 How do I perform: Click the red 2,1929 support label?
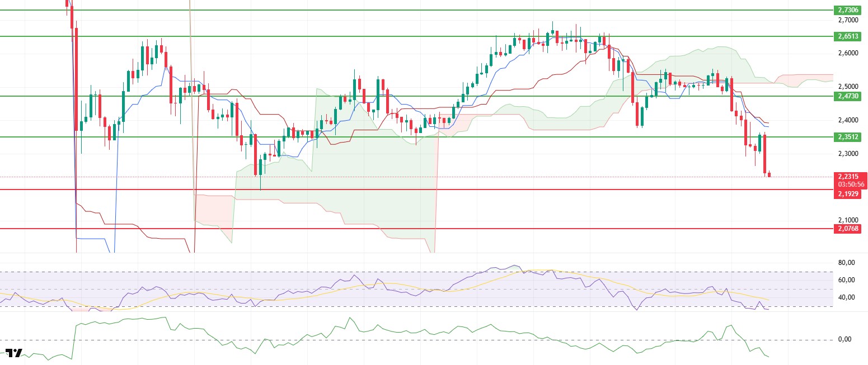(848, 193)
